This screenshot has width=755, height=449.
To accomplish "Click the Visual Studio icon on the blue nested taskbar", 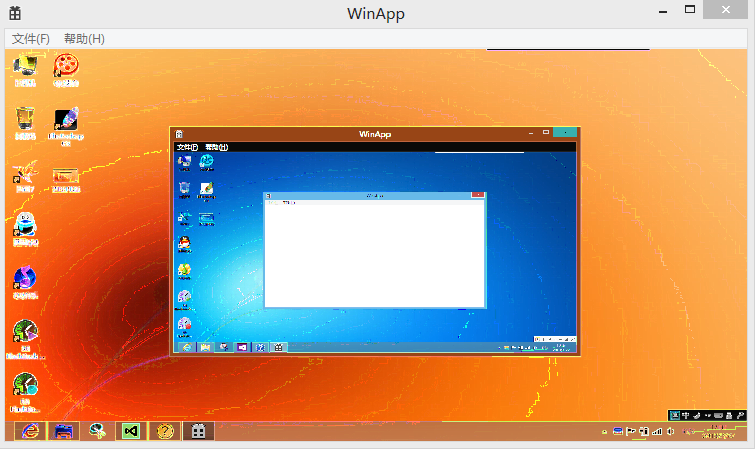I will tap(242, 347).
